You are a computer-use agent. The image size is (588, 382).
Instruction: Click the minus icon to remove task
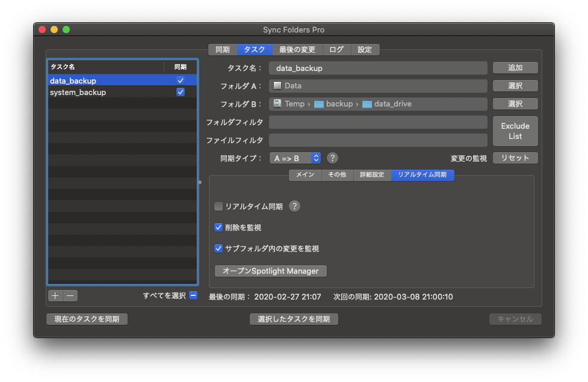(x=70, y=296)
